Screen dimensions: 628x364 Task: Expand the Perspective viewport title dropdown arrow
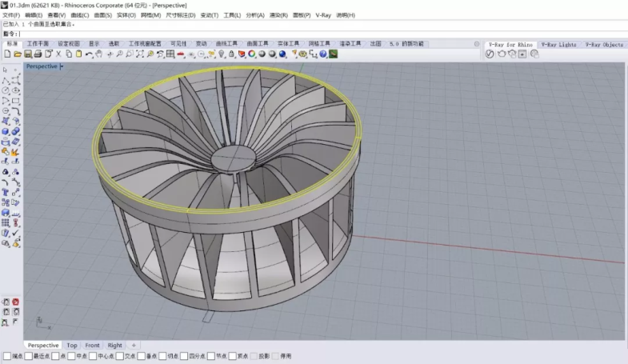(62, 66)
